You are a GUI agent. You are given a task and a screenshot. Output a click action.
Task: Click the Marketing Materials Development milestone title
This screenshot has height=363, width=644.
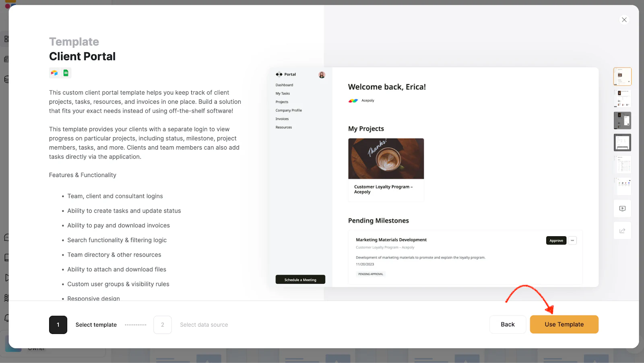point(391,240)
